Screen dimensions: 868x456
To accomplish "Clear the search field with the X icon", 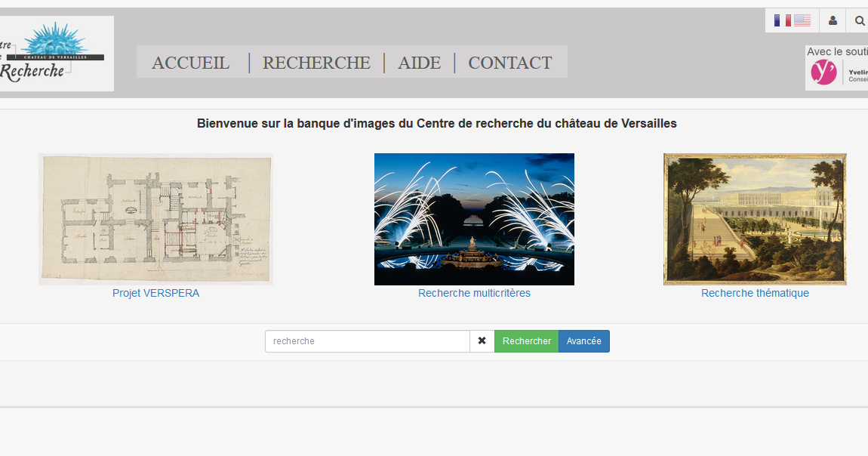I will (x=482, y=341).
